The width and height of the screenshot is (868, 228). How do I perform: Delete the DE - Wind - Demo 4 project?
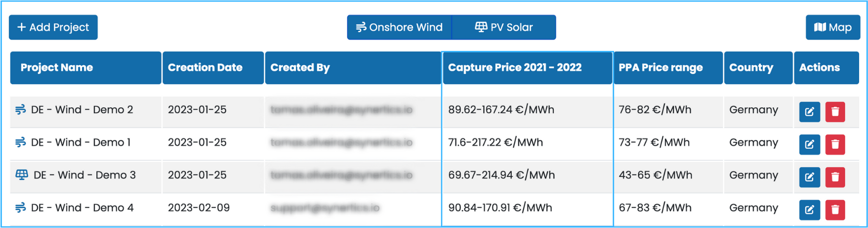click(x=835, y=210)
